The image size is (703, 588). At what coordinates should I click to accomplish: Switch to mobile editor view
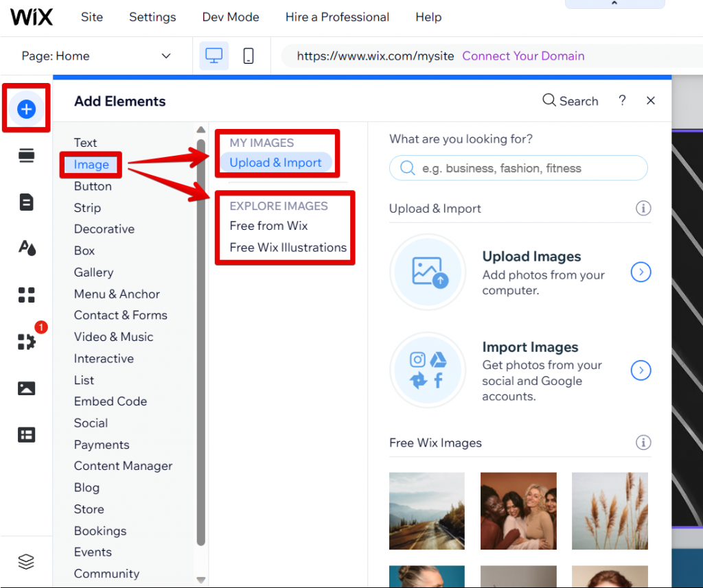coord(249,55)
